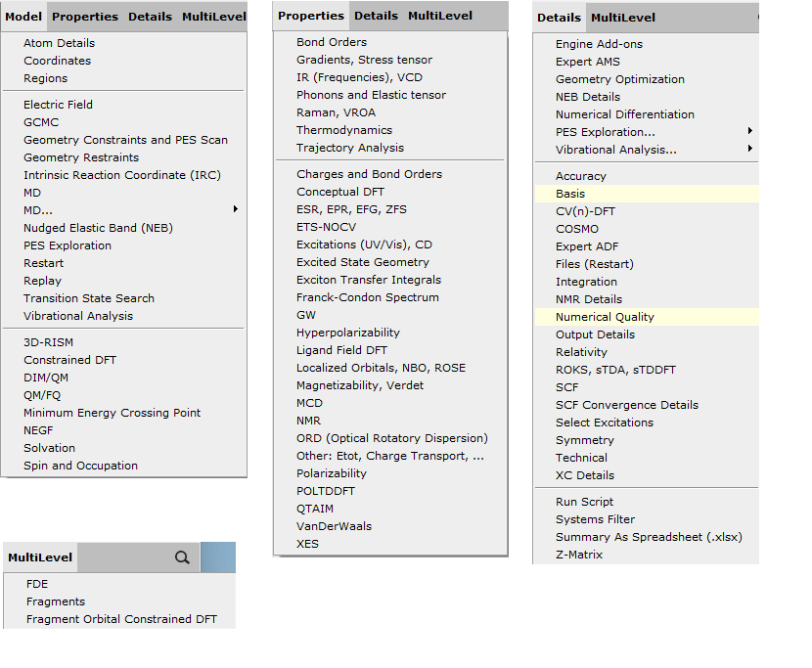Viewport: 812px width, 668px height.
Task: Switch to the Model menu tab
Action: tap(23, 16)
